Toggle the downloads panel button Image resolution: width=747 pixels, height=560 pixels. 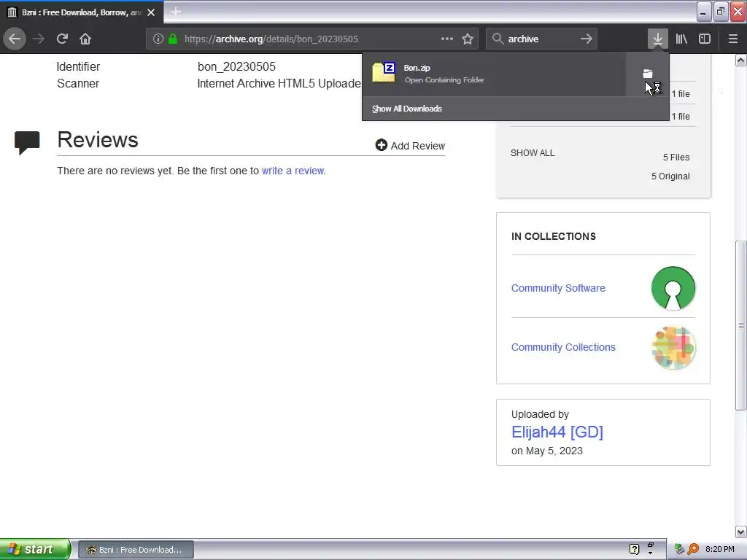(657, 39)
